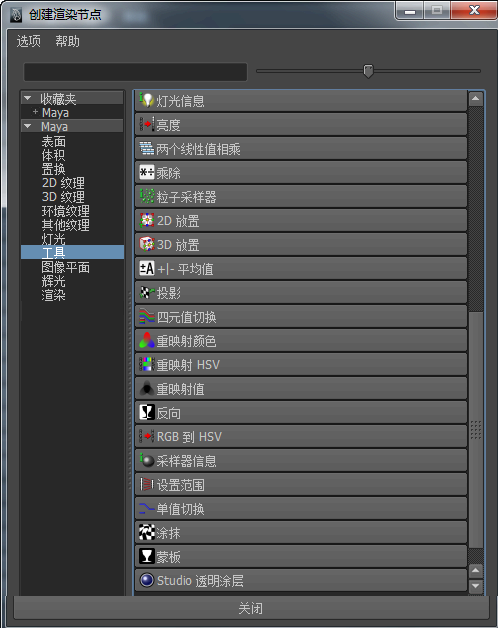This screenshot has width=498, height=639.
Task: Create the 蒙板 stencil node
Action: [301, 557]
